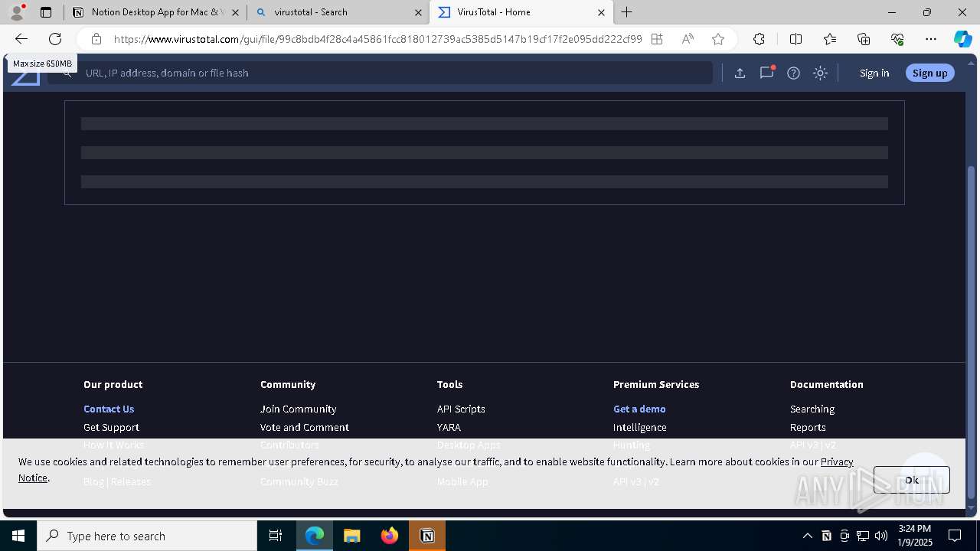Image resolution: width=980 pixels, height=551 pixels.
Task: Open a new browser tab
Action: 627,12
